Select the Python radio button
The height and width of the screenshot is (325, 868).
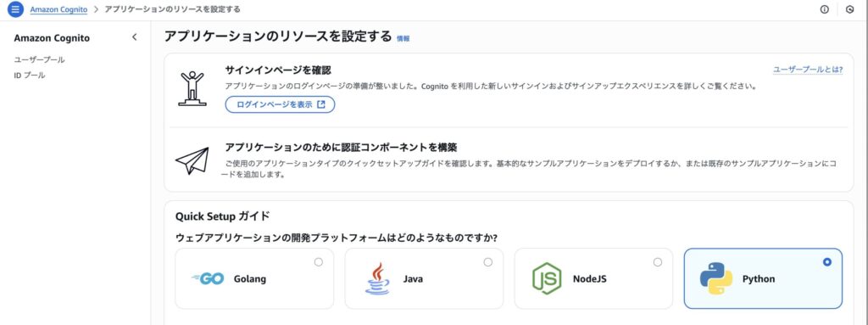point(827,261)
